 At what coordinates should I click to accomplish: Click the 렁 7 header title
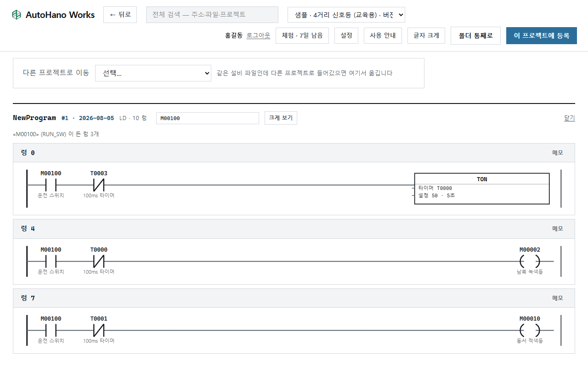pyautogui.click(x=28, y=298)
